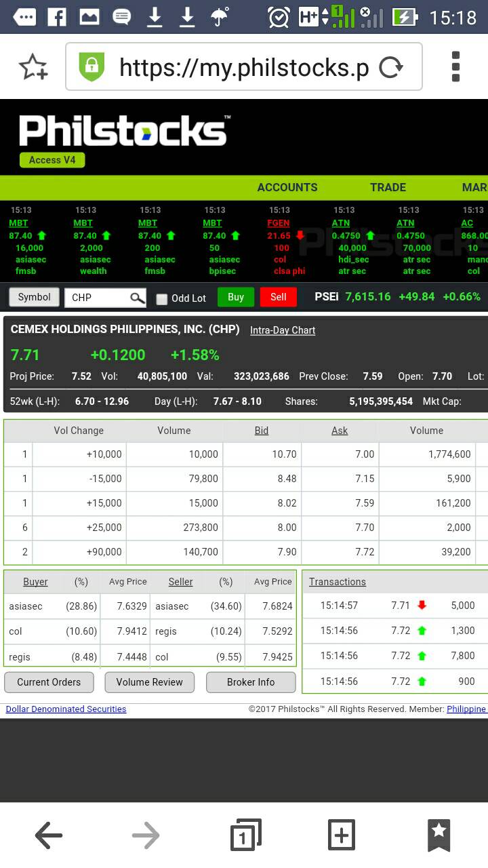Click bid price 7.90 cell
This screenshot has height=868, width=488.
tap(261, 552)
